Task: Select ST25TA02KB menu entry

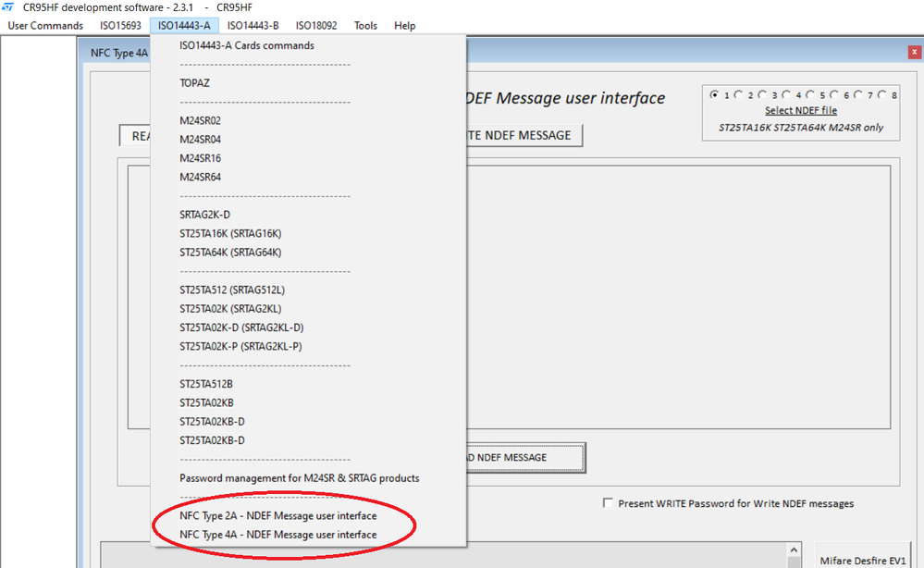Action: pyautogui.click(x=308, y=403)
